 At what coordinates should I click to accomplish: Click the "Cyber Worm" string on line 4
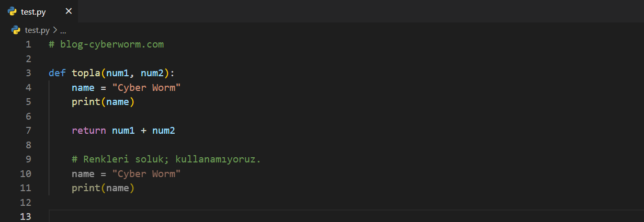(x=146, y=88)
